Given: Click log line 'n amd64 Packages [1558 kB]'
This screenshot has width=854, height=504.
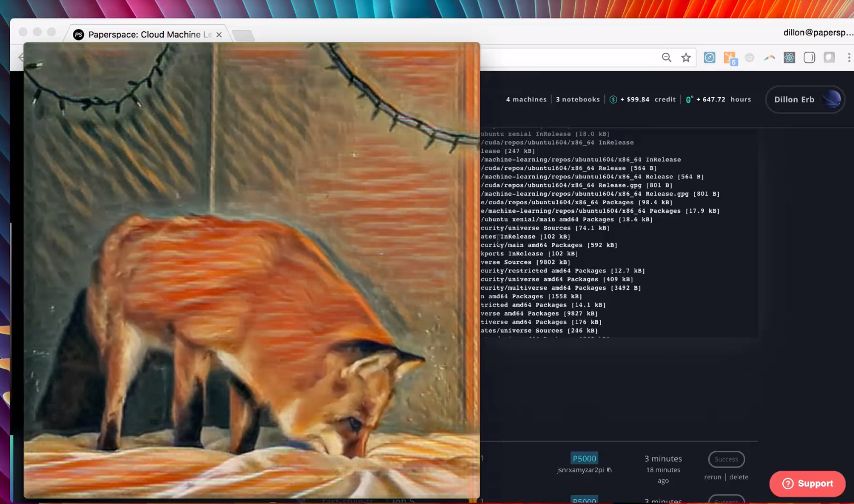Looking at the screenshot, I should point(531,296).
